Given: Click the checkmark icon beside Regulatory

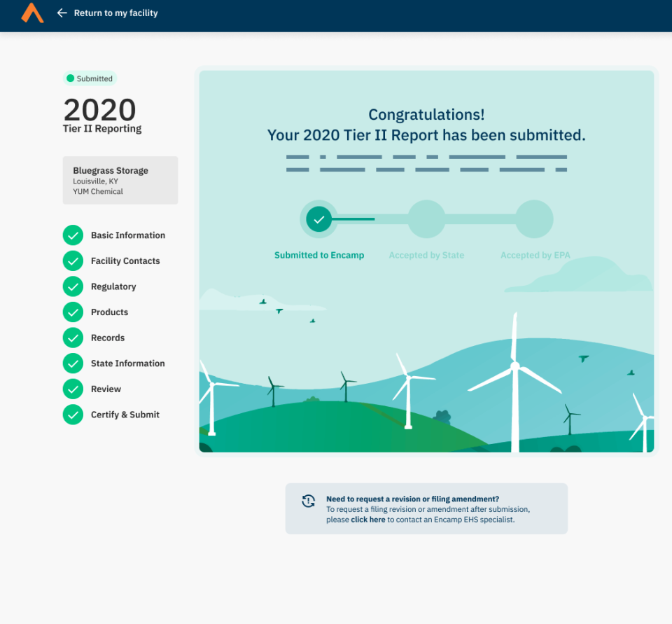Looking at the screenshot, I should point(73,286).
